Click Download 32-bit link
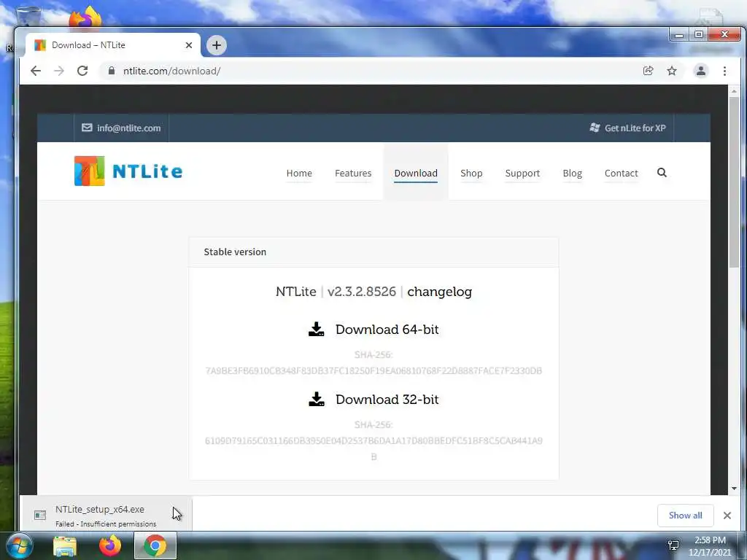Image resolution: width=747 pixels, height=560 pixels. pyautogui.click(x=387, y=400)
